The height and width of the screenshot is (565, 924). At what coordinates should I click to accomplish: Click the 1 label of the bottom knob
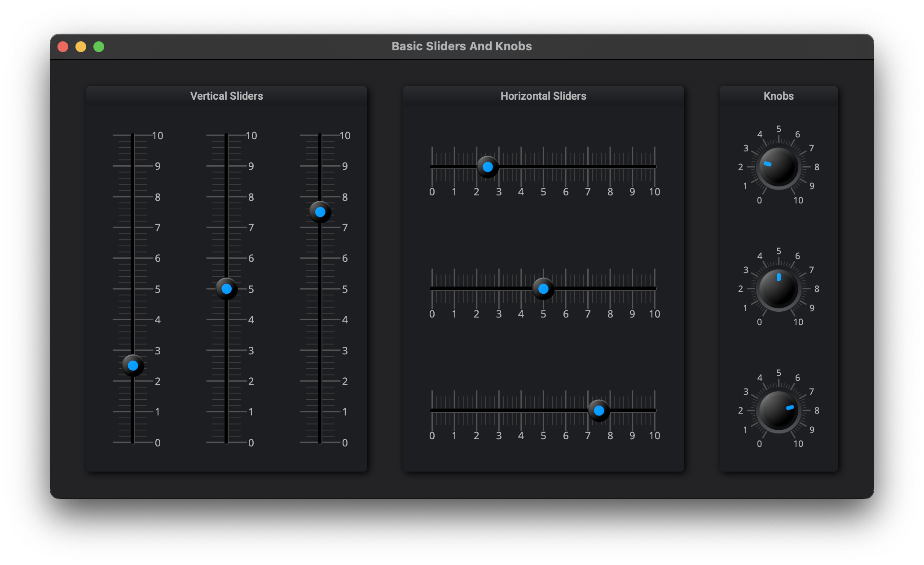(745, 430)
